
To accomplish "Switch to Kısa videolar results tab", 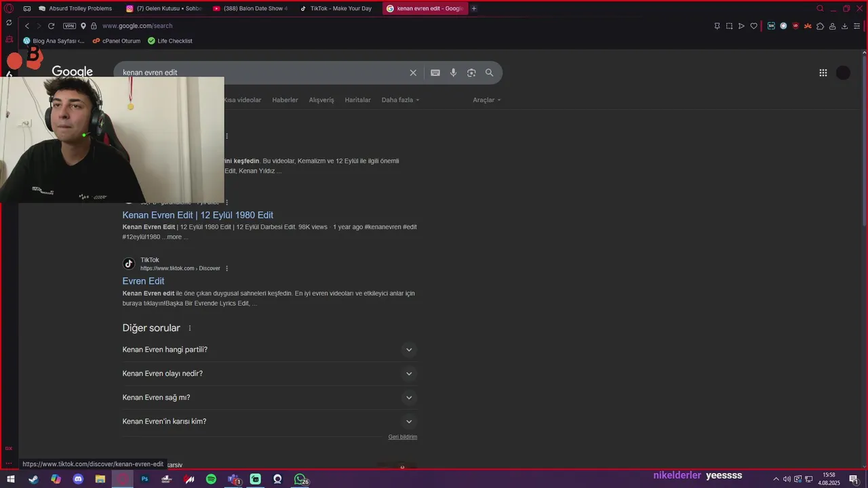I will click(x=242, y=100).
